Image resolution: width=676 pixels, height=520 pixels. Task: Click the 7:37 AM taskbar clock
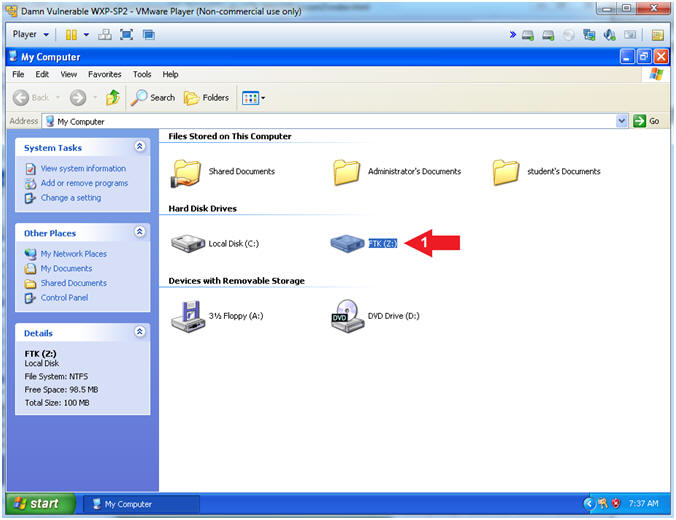click(643, 503)
